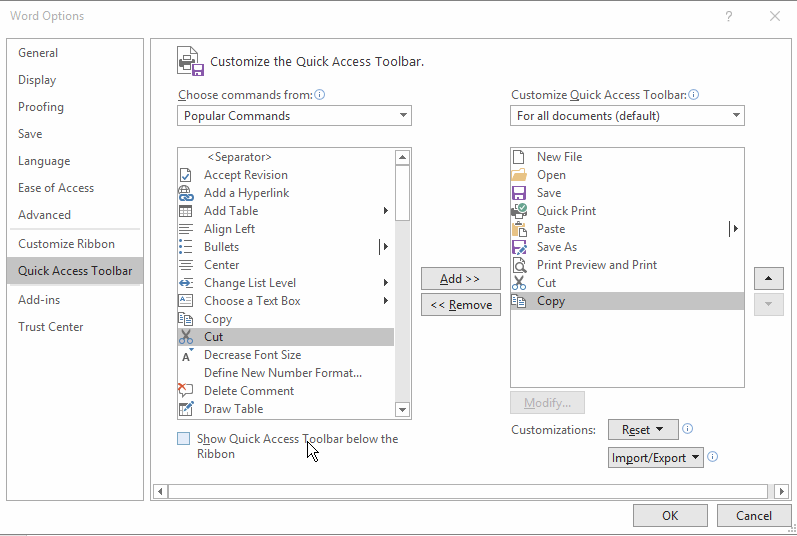The image size is (797, 536).
Task: Select the Accept Revision checkmark icon
Action: 186,175
